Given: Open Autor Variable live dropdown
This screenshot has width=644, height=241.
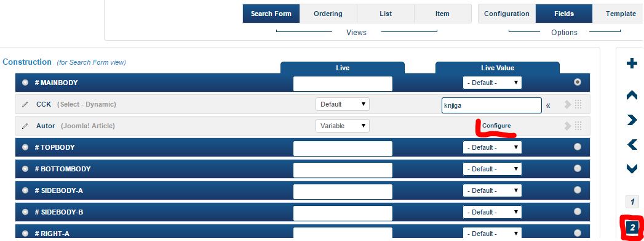Looking at the screenshot, I should 343,126.
